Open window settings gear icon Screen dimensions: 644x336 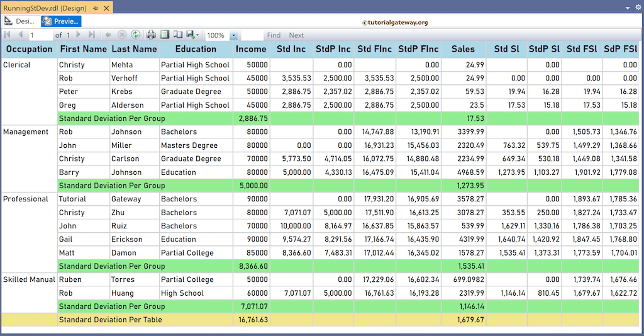coord(638,8)
